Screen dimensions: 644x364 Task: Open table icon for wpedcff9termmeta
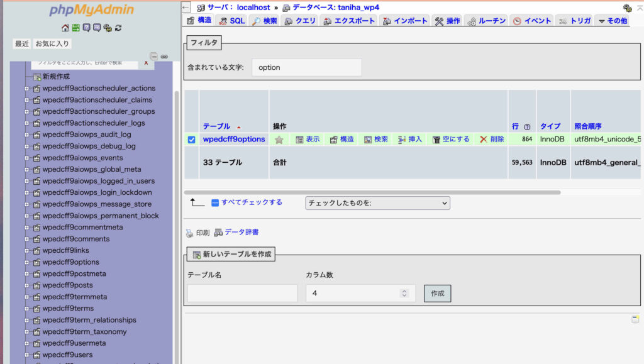tap(36, 297)
